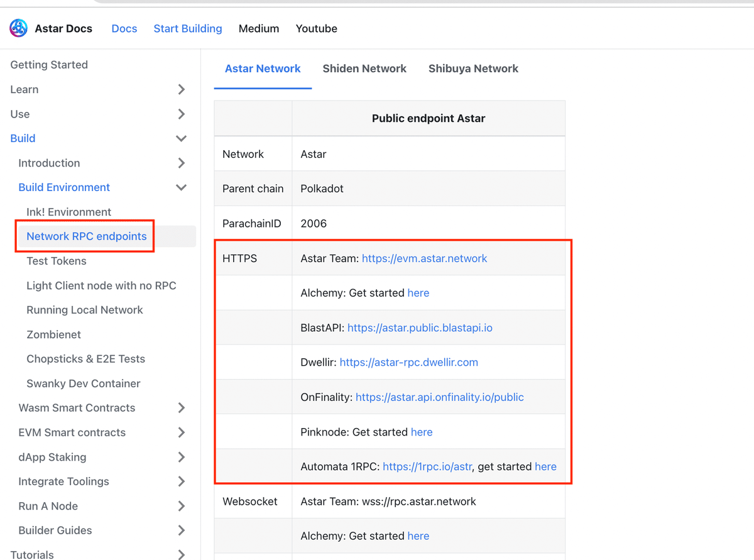The width and height of the screenshot is (754, 560).
Task: Select Learn in the sidebar
Action: click(25, 89)
